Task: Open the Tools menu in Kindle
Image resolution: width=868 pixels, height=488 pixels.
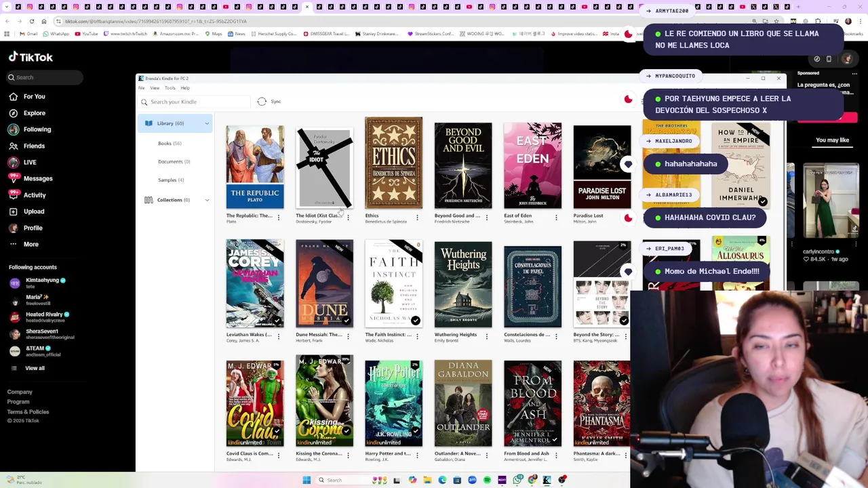Action: pos(170,88)
